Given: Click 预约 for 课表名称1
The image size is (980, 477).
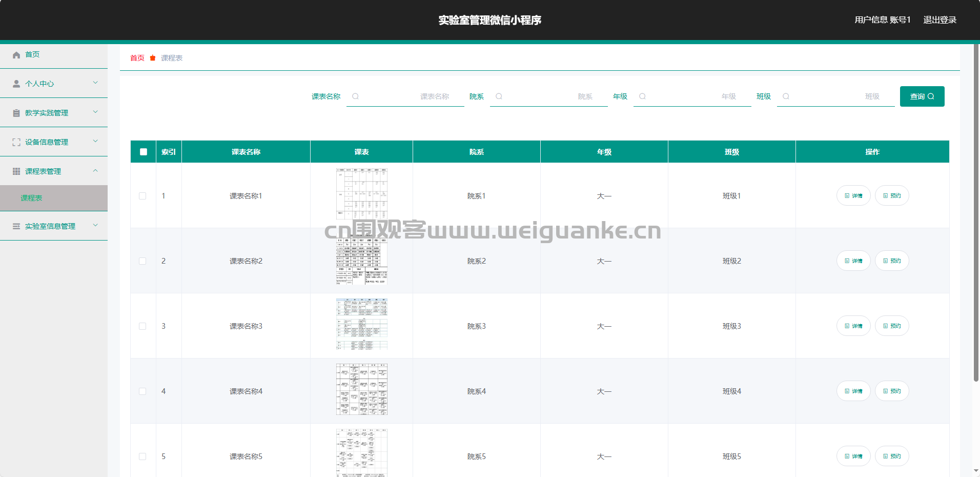Looking at the screenshot, I should [x=892, y=195].
